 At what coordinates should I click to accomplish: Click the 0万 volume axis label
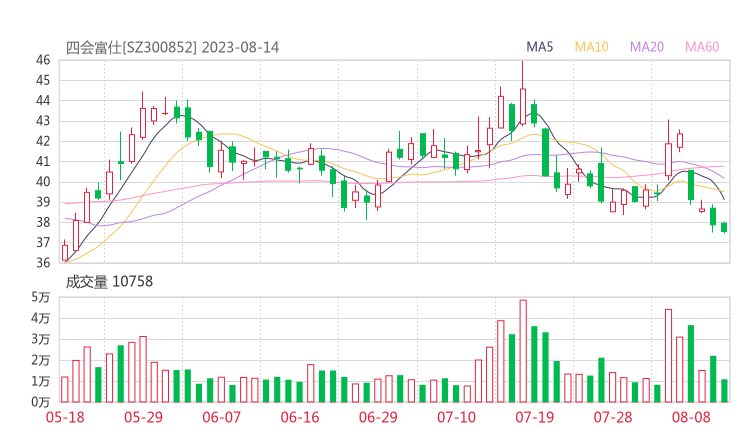tap(41, 402)
